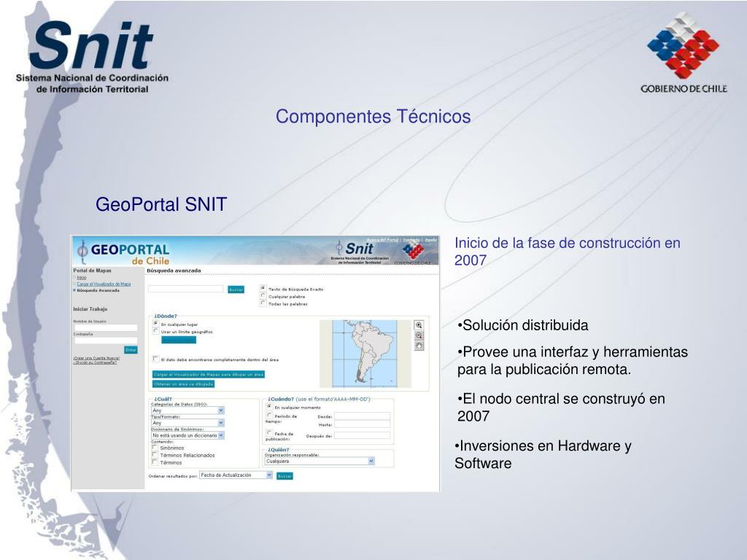This screenshot has height=560, width=747.
Task: Click the 'Hasta' date field
Action: [x=362, y=424]
